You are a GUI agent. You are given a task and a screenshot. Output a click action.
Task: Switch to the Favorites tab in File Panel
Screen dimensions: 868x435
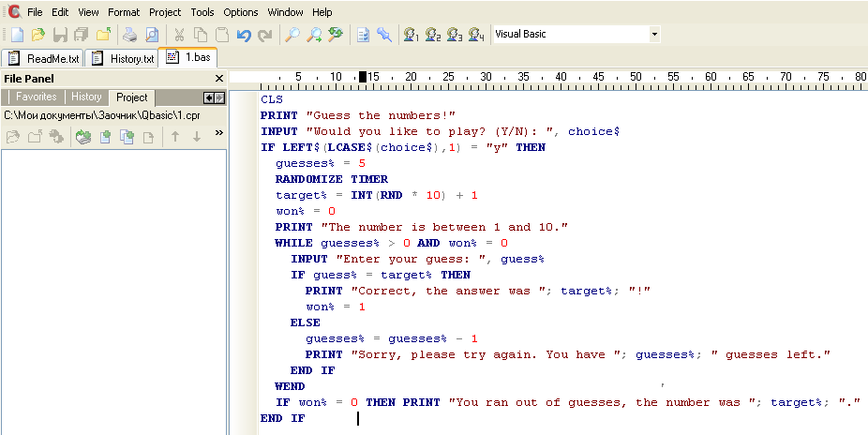tap(36, 97)
